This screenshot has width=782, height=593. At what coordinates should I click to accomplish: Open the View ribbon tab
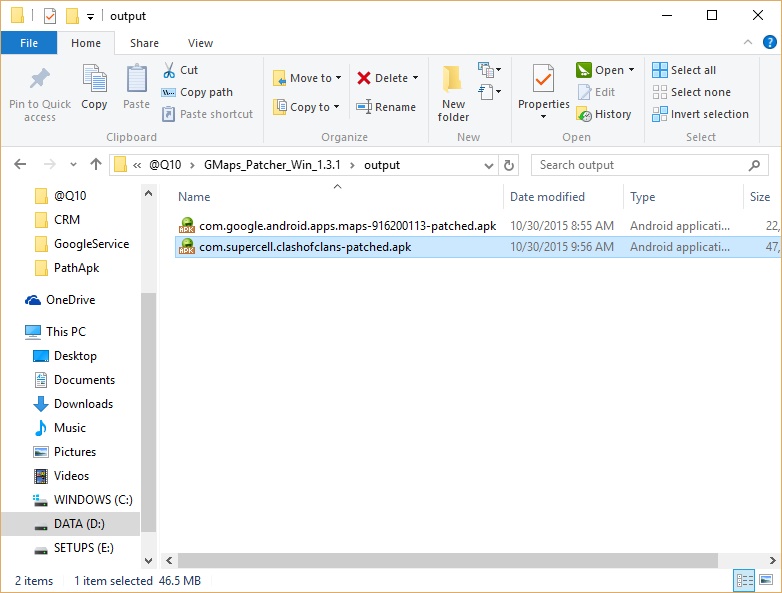pyautogui.click(x=200, y=43)
